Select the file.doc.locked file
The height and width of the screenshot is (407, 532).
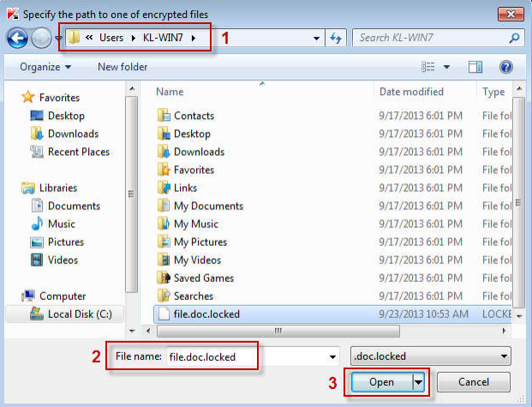(x=206, y=314)
